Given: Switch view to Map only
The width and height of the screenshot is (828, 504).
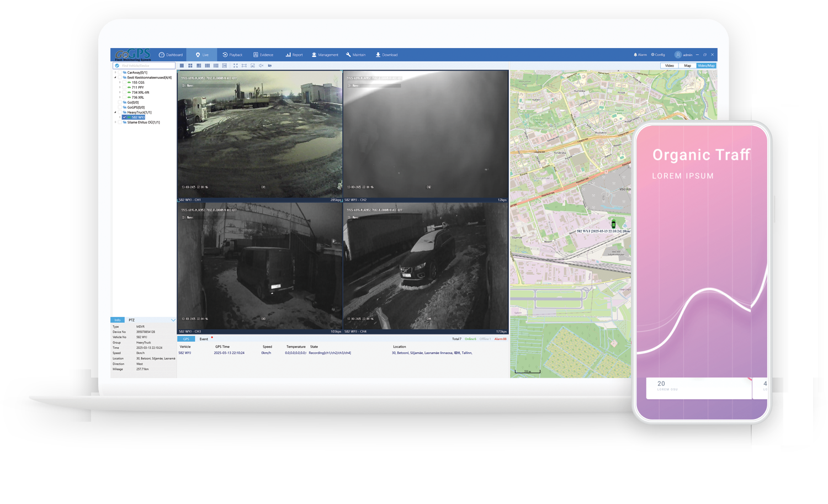Looking at the screenshot, I should (x=687, y=66).
